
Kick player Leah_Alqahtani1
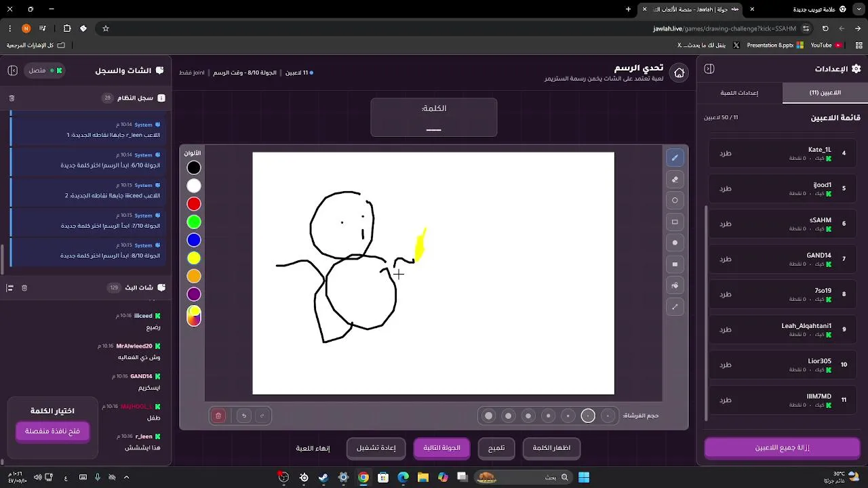click(x=726, y=329)
